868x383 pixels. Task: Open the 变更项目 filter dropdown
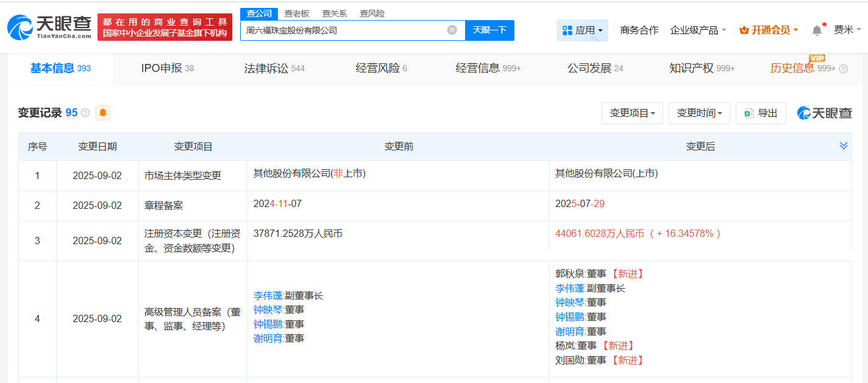(x=632, y=113)
